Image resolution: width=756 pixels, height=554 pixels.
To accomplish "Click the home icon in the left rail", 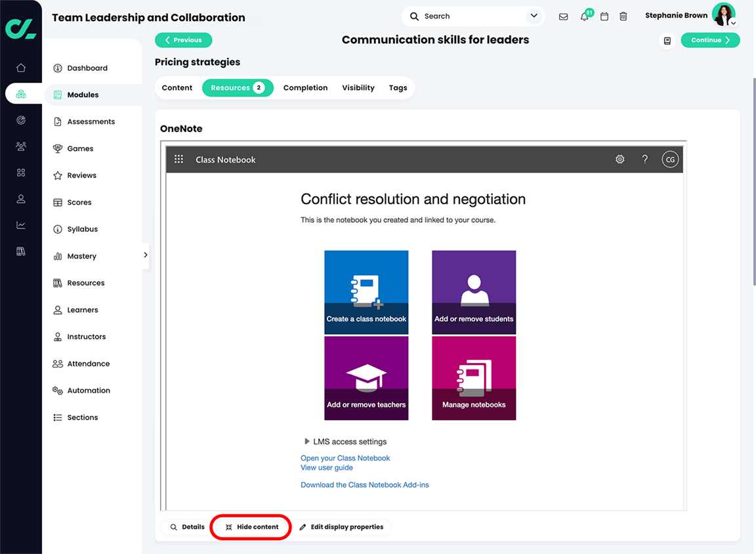I will tap(21, 68).
